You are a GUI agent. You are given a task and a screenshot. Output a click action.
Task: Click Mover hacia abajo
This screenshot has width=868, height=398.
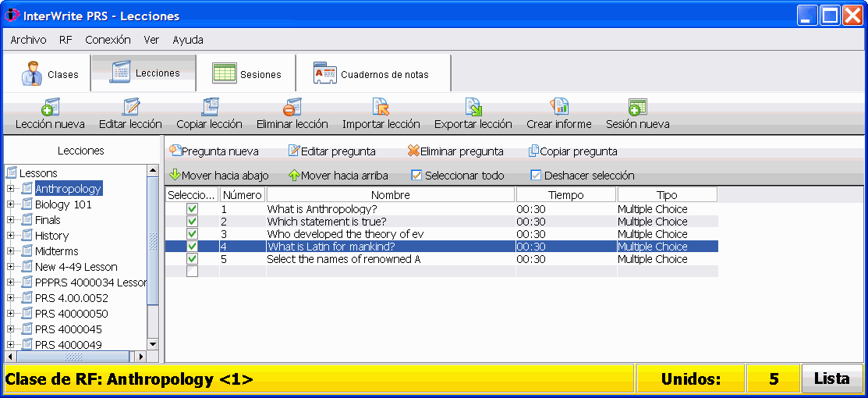pyautogui.click(x=218, y=176)
